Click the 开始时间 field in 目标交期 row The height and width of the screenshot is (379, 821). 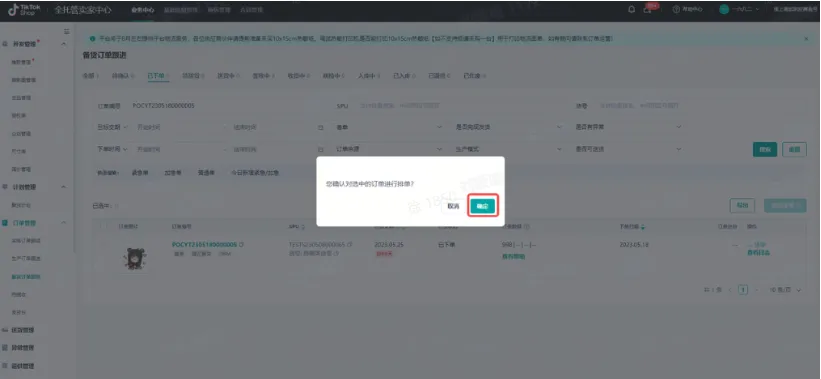[x=178, y=127]
